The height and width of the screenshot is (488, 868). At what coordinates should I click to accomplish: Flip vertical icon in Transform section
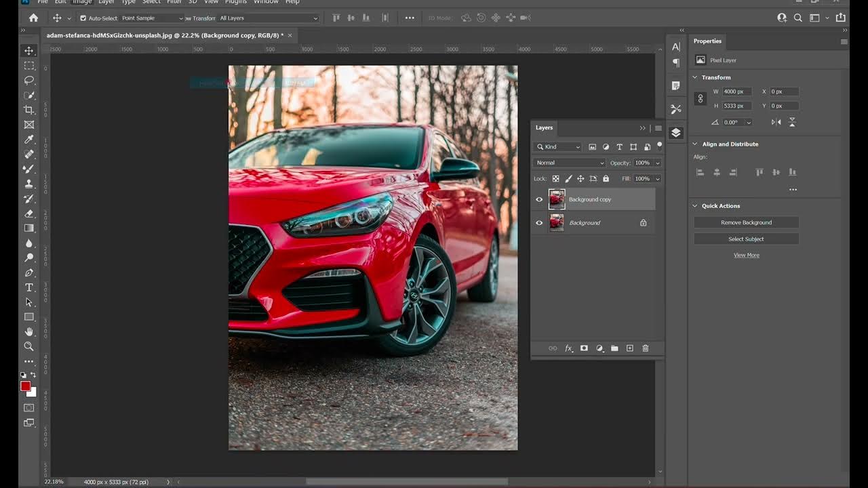[791, 122]
